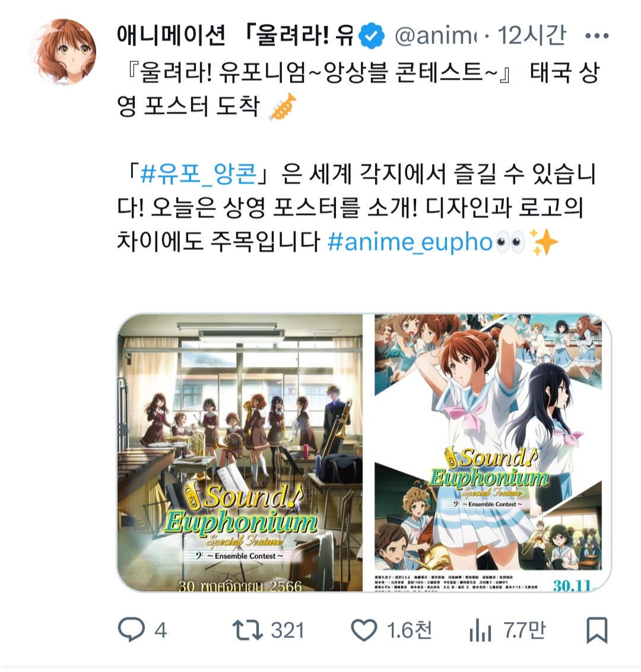Like the tweet with heart icon
Image resolution: width=641 pixels, height=672 pixels.
click(x=364, y=630)
